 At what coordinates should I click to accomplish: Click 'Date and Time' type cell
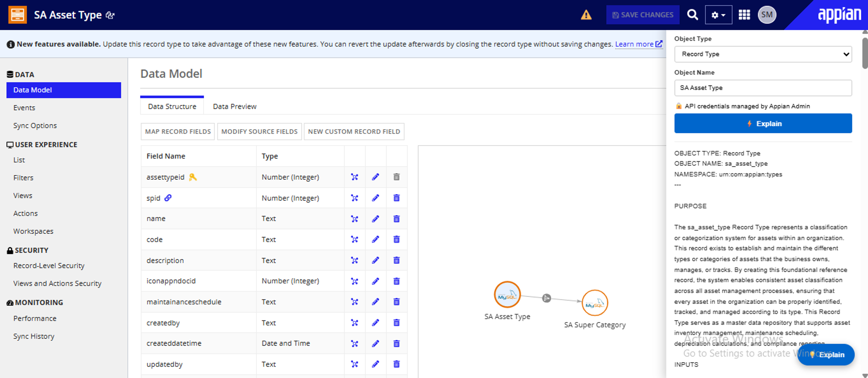[x=286, y=343]
